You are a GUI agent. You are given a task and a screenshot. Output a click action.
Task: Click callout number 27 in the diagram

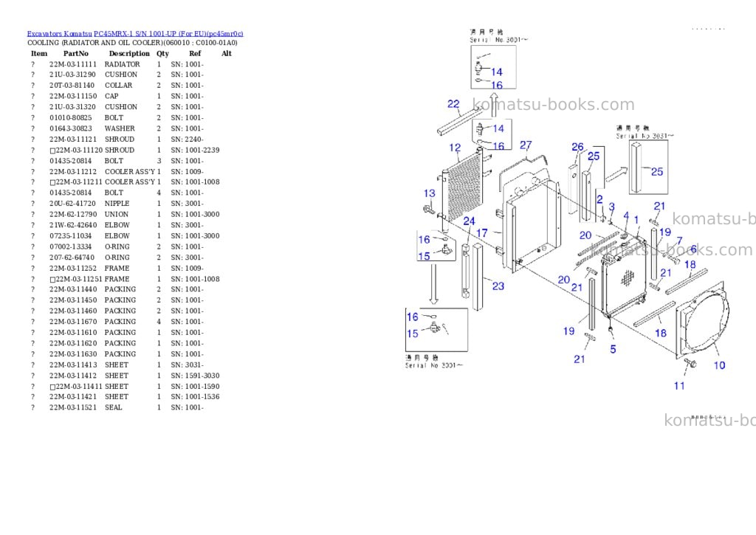[526, 145]
